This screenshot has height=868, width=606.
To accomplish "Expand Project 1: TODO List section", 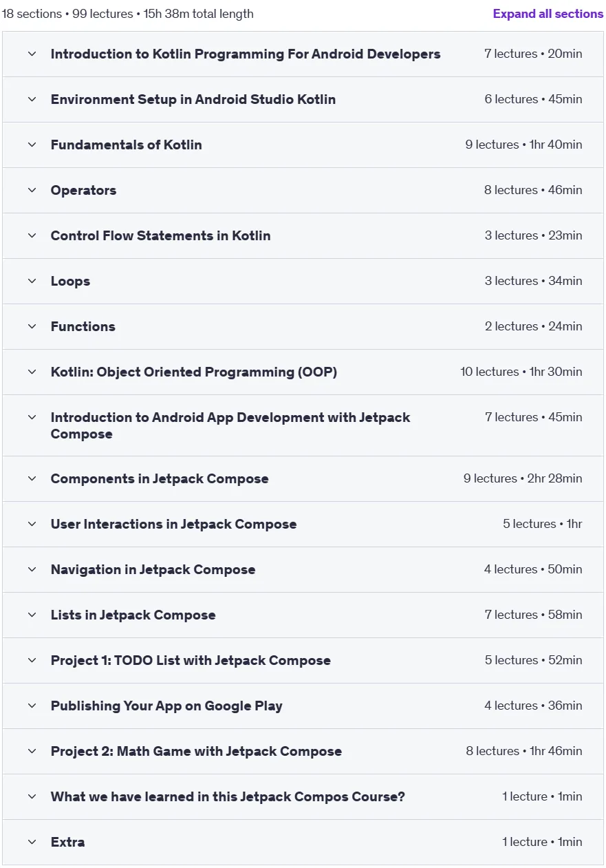I will point(303,660).
